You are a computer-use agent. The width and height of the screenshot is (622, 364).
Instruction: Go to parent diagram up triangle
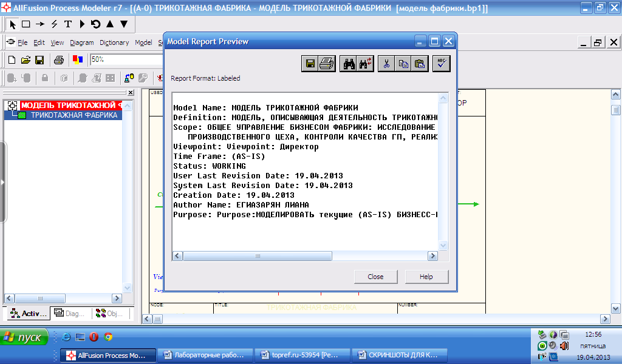tap(110, 24)
